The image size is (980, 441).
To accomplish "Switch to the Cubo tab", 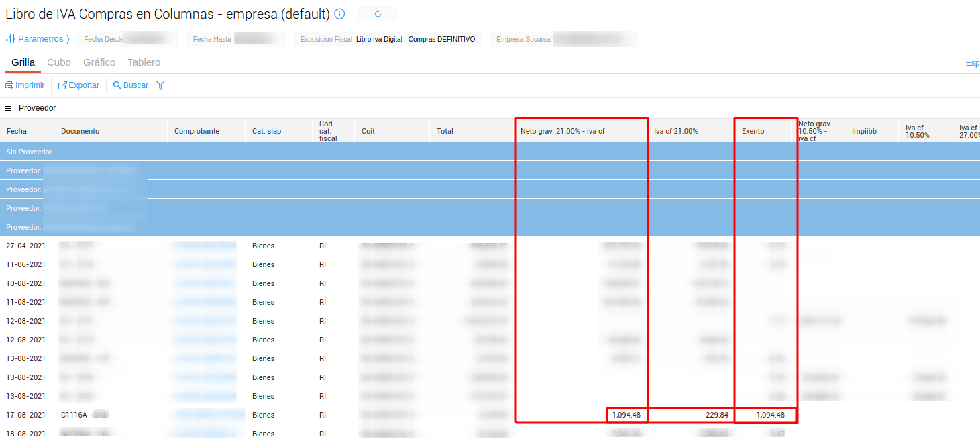I will (x=59, y=62).
